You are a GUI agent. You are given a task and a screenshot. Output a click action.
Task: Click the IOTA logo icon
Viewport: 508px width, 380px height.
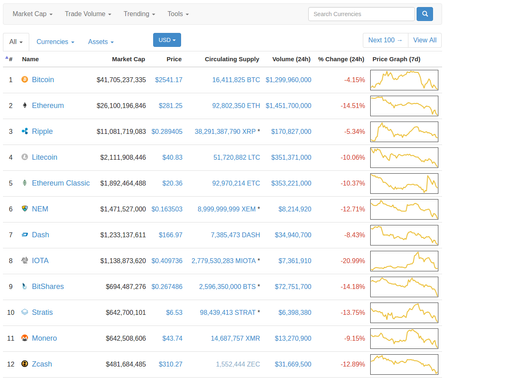point(25,260)
